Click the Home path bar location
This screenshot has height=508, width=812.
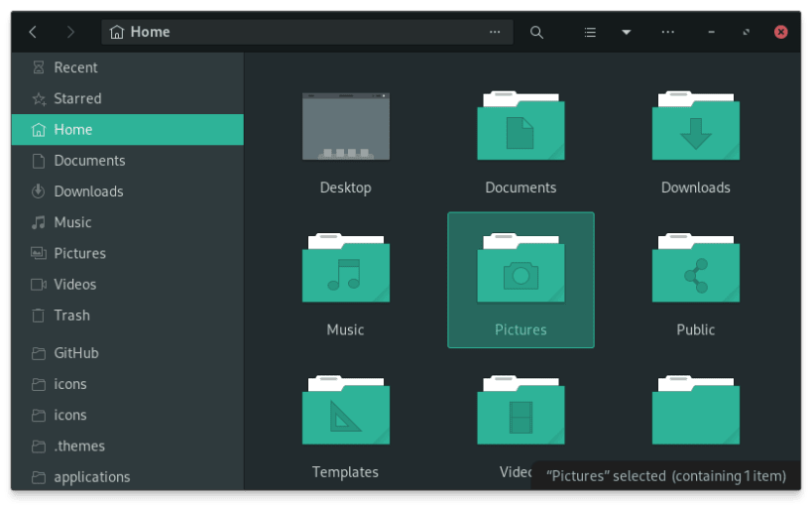140,32
